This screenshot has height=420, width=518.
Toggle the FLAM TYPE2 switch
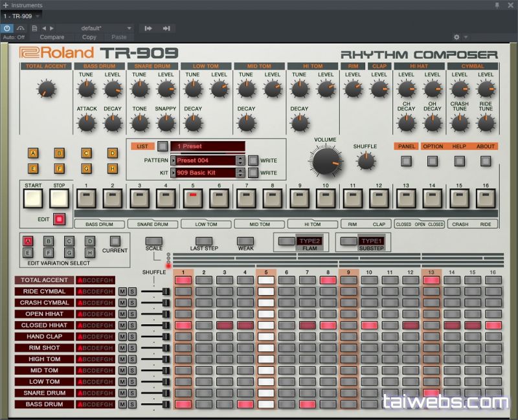[286, 241]
